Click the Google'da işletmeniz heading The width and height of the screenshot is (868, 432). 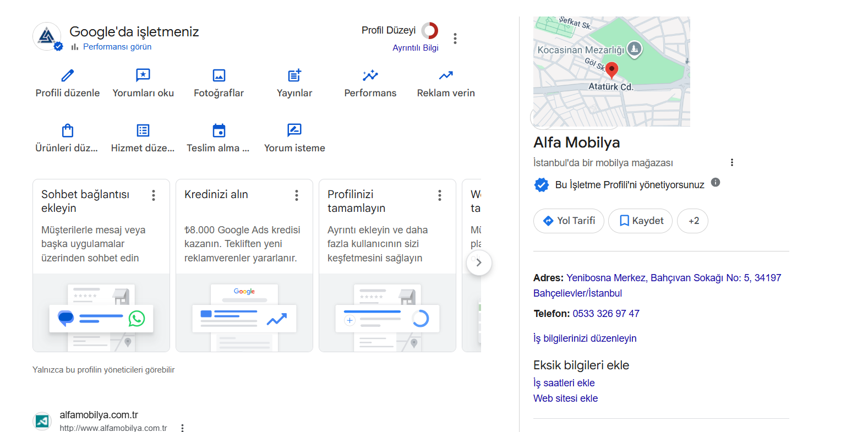coord(134,32)
